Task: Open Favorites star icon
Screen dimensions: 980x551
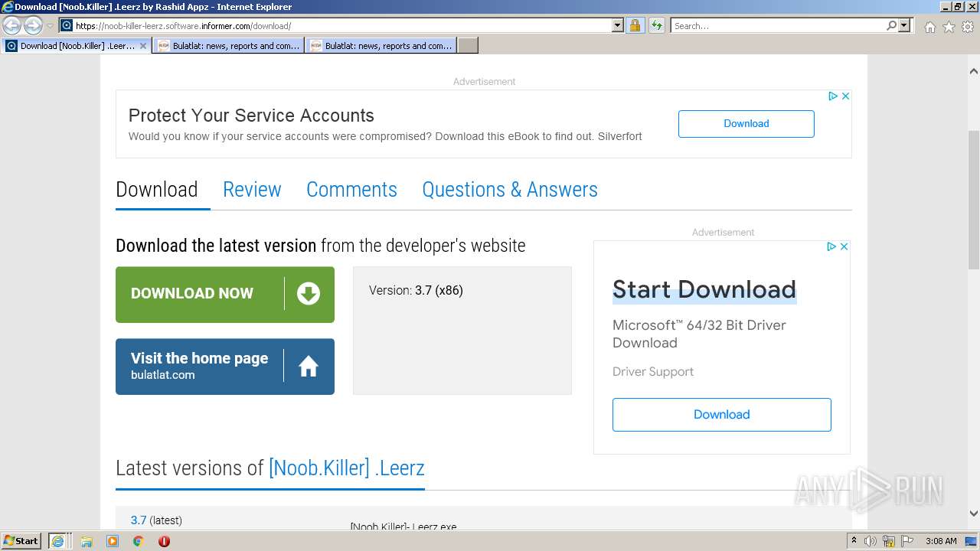Action: tap(949, 27)
